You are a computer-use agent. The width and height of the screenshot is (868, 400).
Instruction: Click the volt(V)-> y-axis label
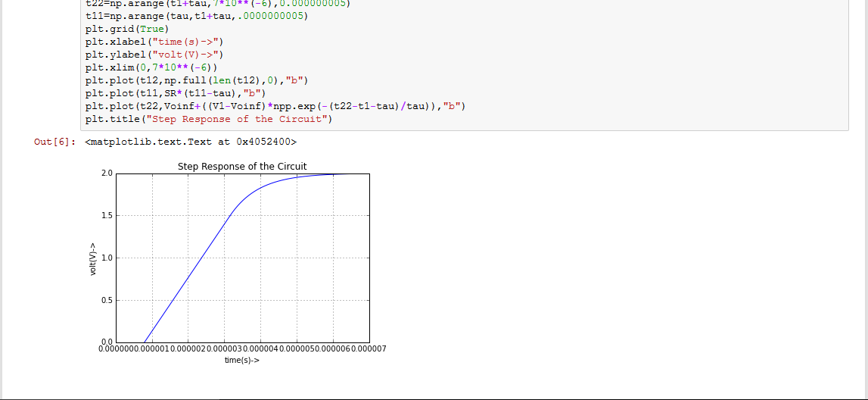point(94,259)
